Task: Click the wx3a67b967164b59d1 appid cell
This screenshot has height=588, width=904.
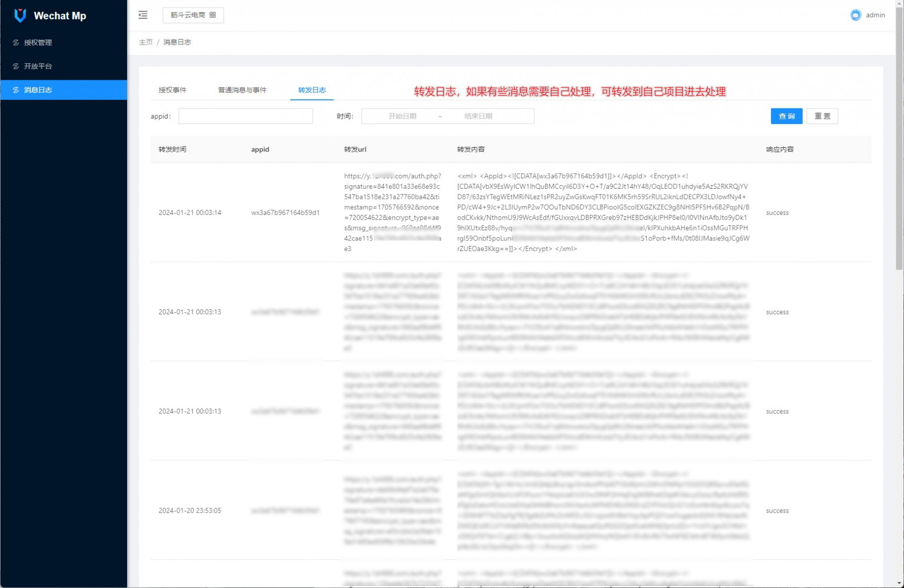Action: tap(285, 212)
